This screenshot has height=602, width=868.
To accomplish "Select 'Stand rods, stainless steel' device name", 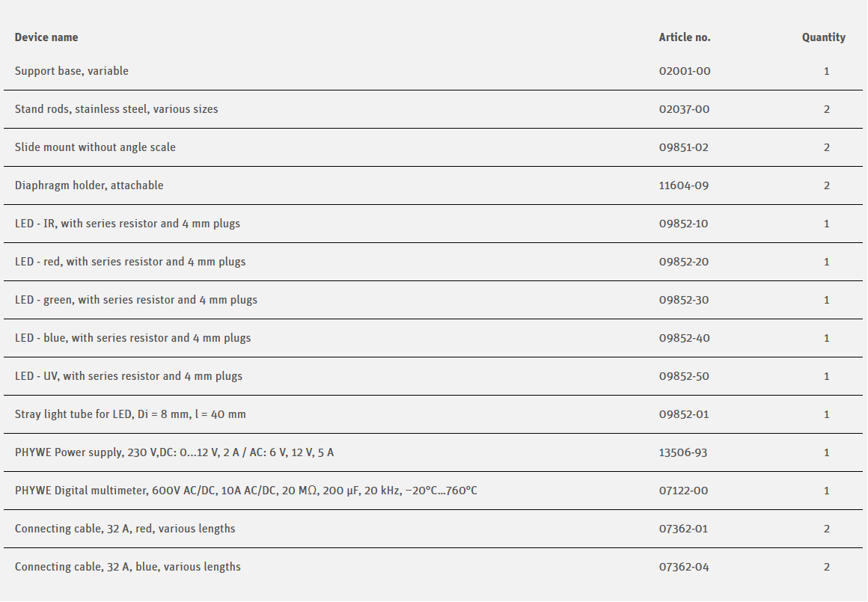I will (x=117, y=109).
